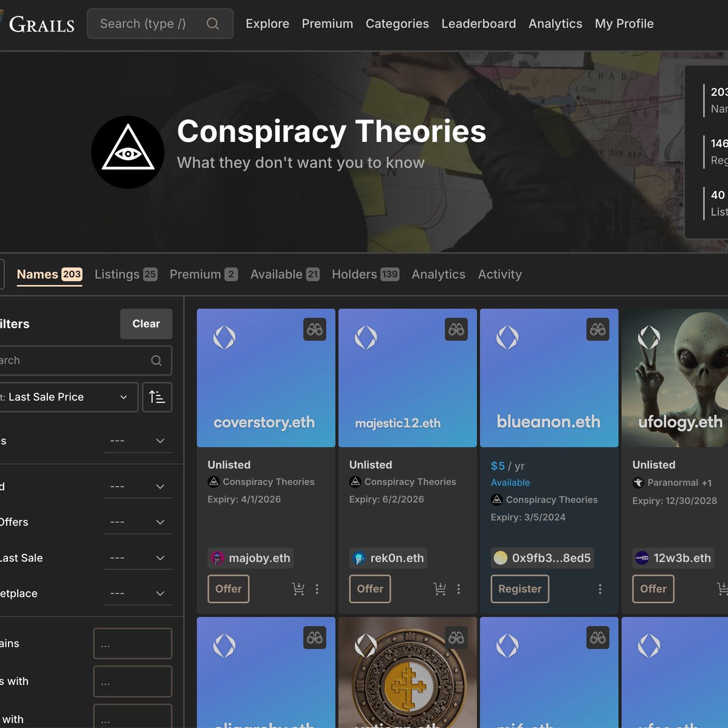This screenshot has height=728, width=728.
Task: Expand the Marketplace filter dropdown
Action: [138, 593]
